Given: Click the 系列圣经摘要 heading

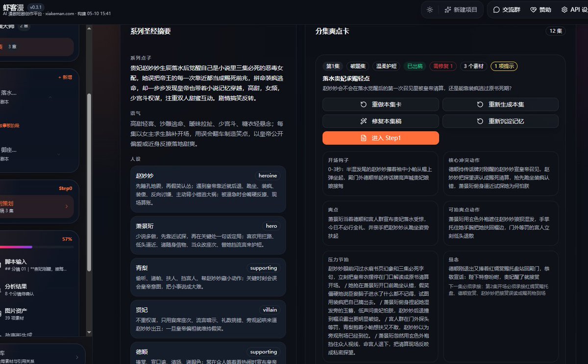Looking at the screenshot, I should pos(150,31).
